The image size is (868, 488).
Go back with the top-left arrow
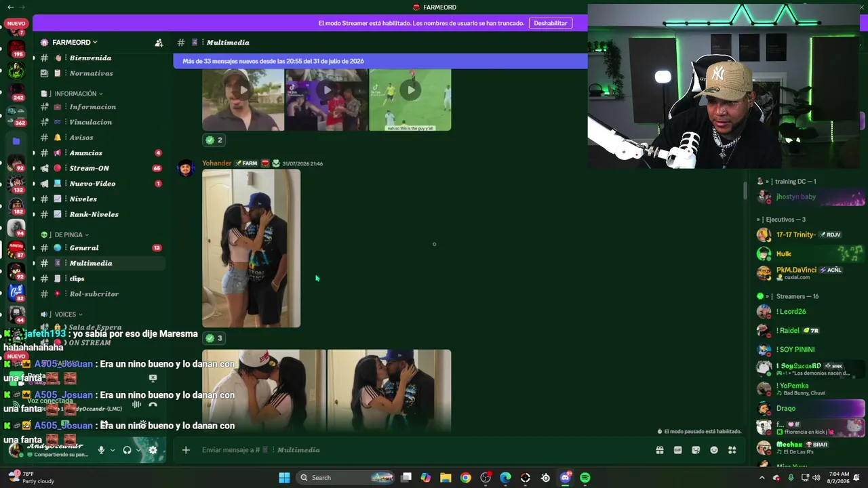coord(10,7)
